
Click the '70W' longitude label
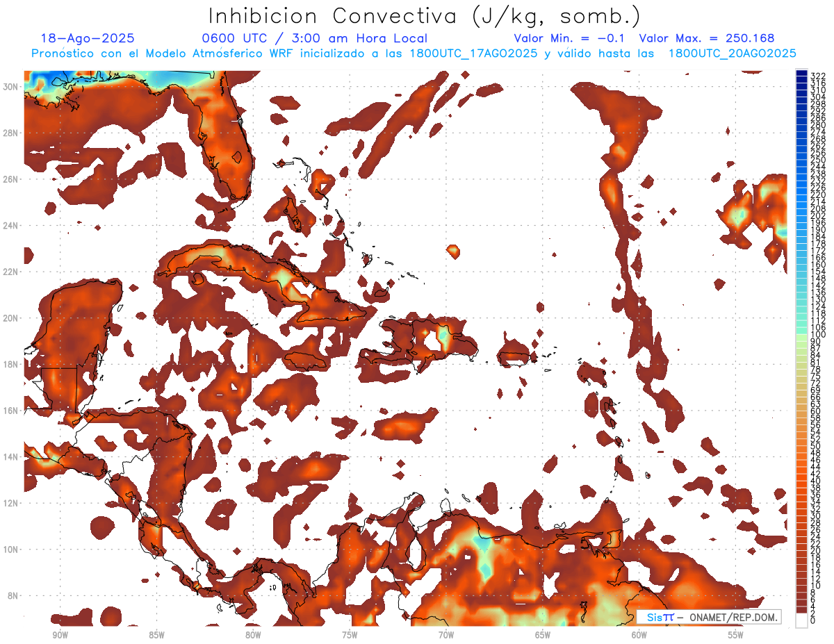pyautogui.click(x=446, y=635)
